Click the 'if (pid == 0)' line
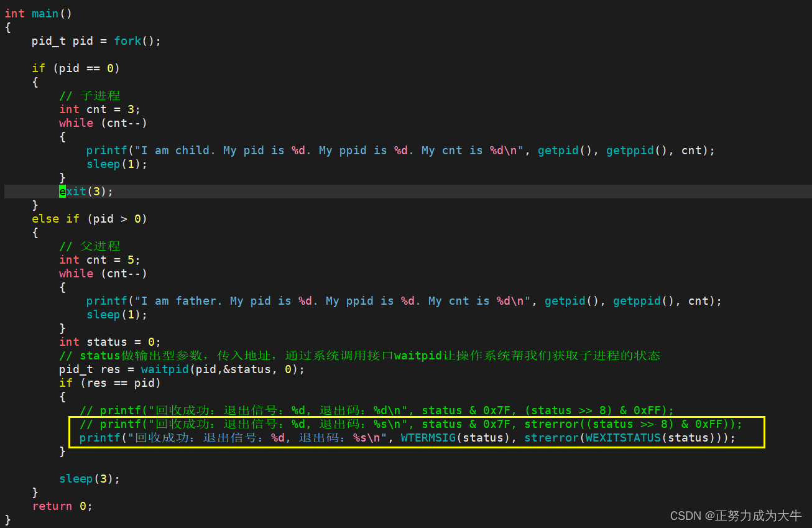Viewport: 812px width, 528px height. [x=76, y=68]
